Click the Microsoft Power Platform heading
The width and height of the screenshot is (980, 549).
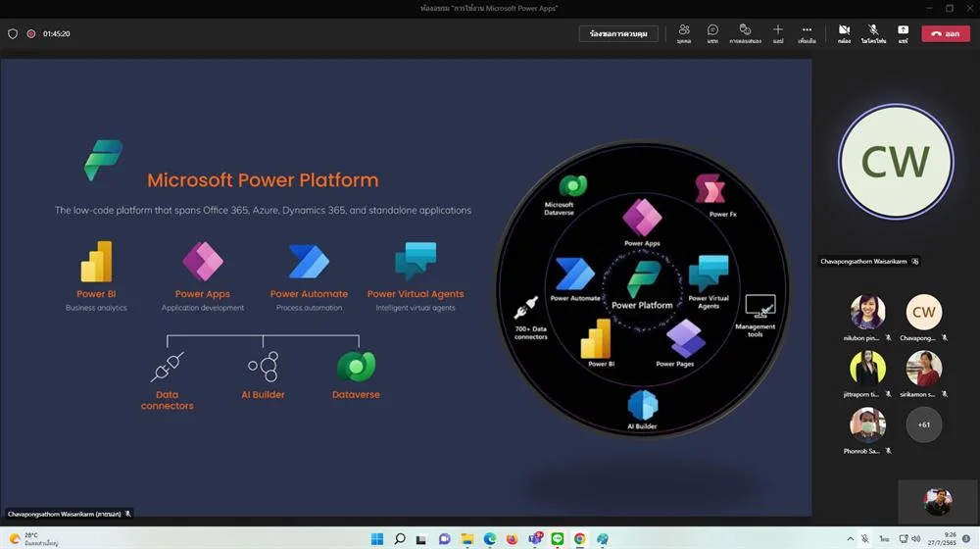click(263, 180)
